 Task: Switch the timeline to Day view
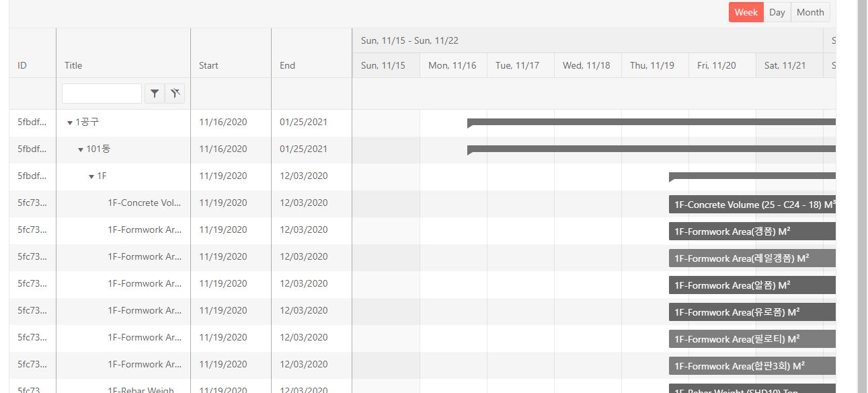click(777, 12)
